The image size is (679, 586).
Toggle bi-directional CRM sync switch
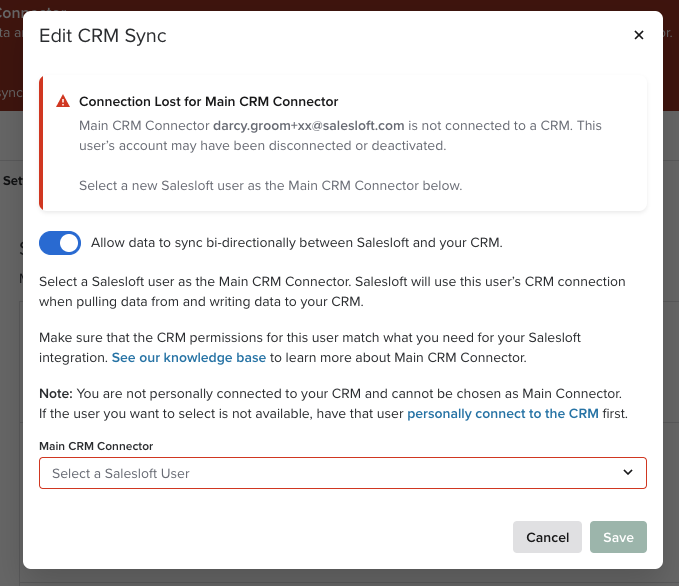click(60, 243)
